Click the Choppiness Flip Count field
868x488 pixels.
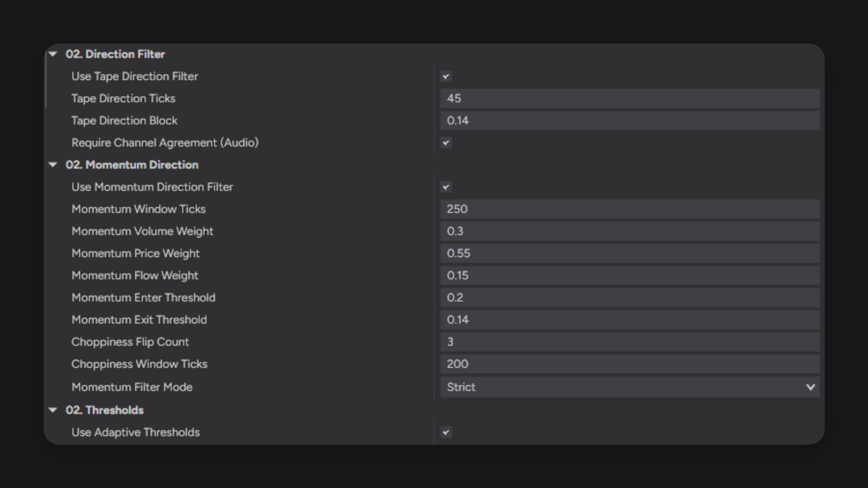click(630, 342)
